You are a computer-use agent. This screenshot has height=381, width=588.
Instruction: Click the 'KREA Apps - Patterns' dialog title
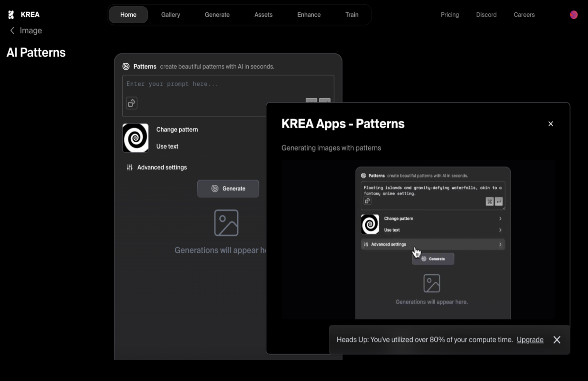point(343,124)
